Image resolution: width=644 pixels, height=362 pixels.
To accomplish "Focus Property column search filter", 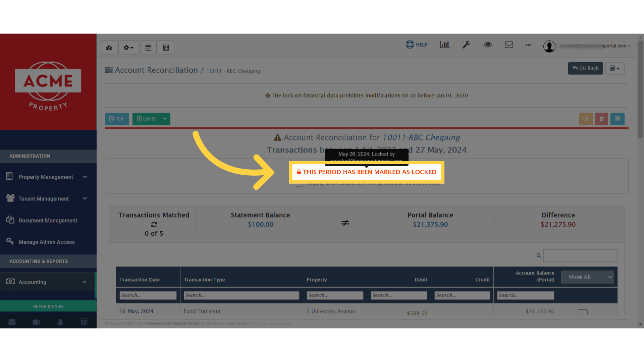I will point(335,295).
